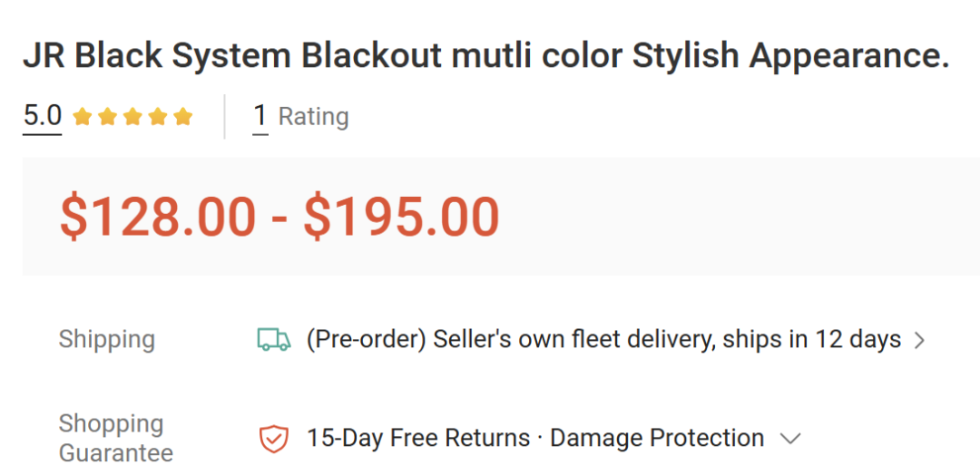Click the word Rating beside the count
The image size is (980, 475).
(x=314, y=117)
